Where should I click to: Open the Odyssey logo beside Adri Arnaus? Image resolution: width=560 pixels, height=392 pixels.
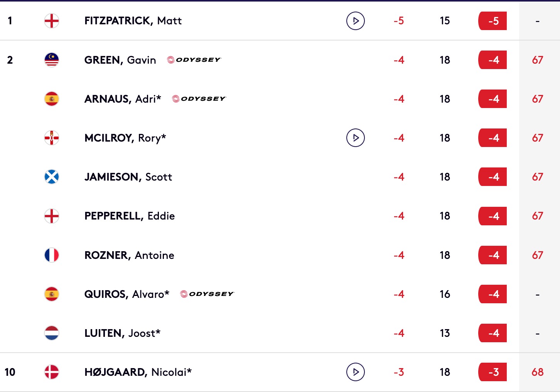click(199, 99)
